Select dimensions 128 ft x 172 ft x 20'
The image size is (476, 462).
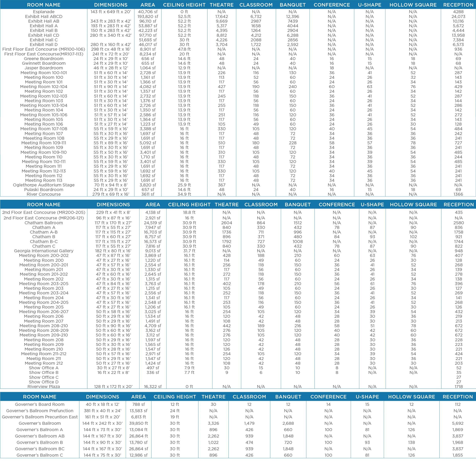tap(113, 386)
